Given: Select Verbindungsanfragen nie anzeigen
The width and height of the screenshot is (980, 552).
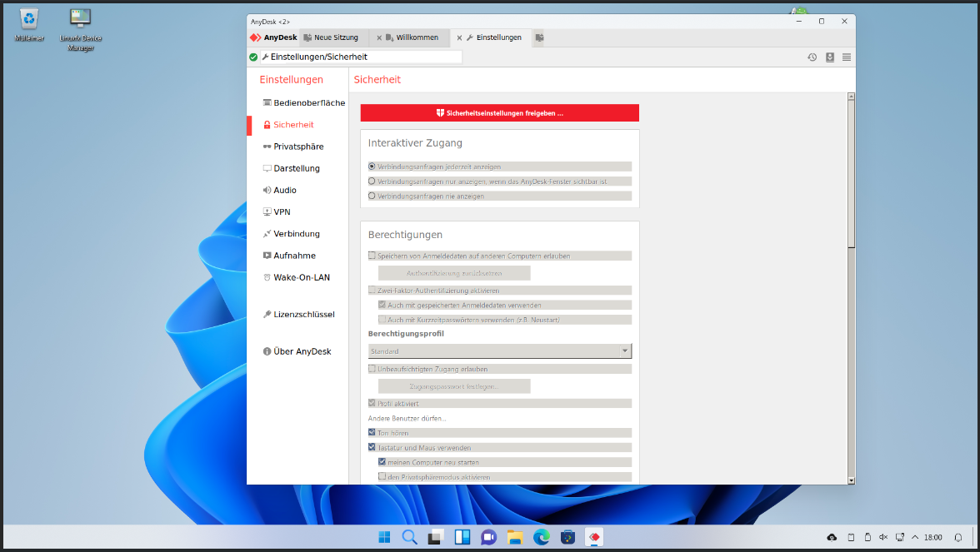Looking at the screenshot, I should (372, 196).
